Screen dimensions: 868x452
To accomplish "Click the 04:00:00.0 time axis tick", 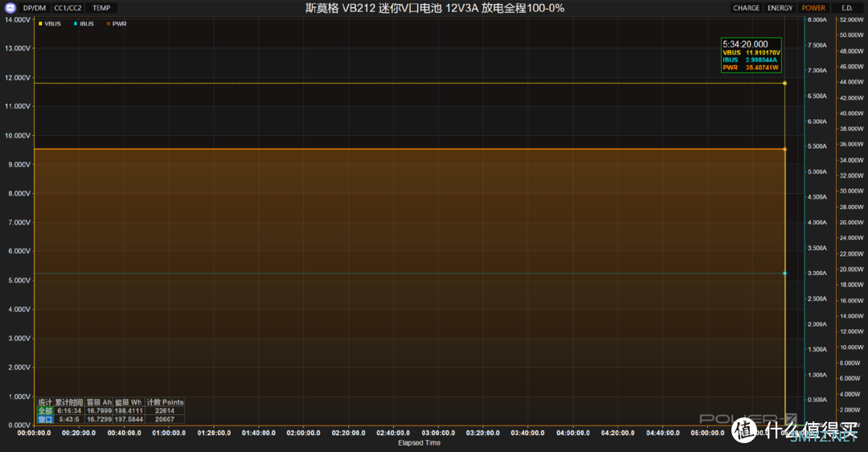I will pyautogui.click(x=573, y=434).
